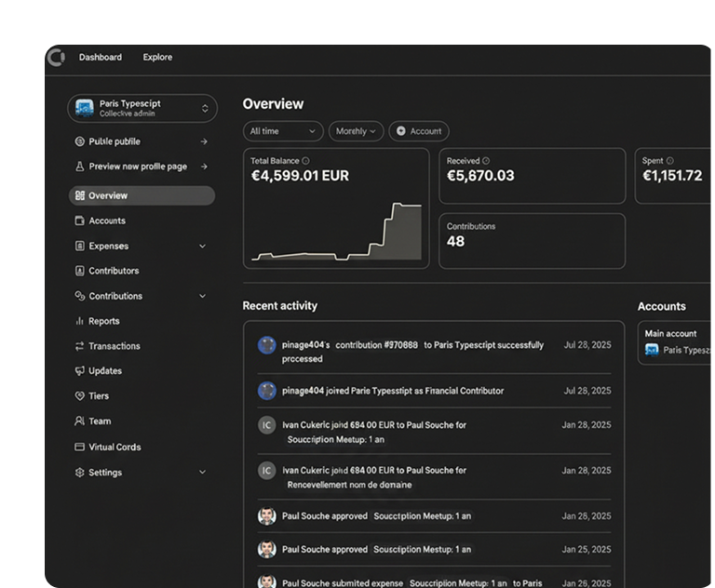This screenshot has width=715, height=588.
Task: Open the Paris Typescript account switcher
Action: pos(142,109)
